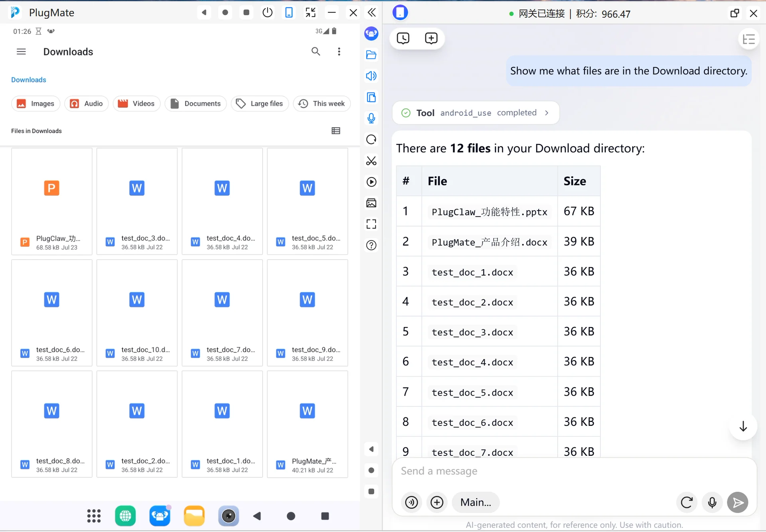This screenshot has height=532, width=766.
Task: Select test_doc_5.docx table row
Action: click(498, 392)
